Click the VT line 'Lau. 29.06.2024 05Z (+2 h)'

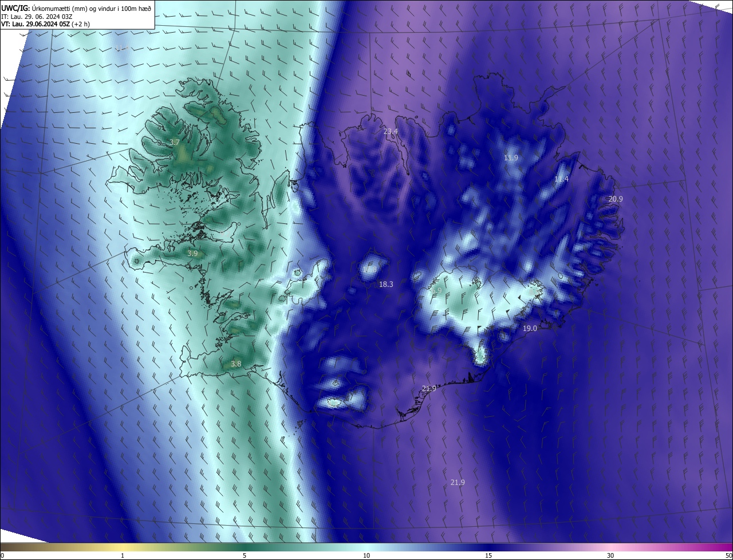point(50,24)
